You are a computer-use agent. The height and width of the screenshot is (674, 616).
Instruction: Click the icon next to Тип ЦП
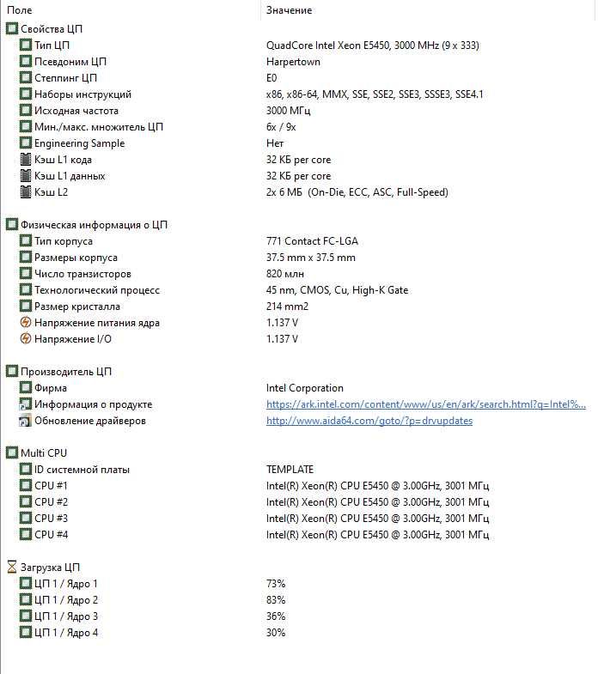point(26,46)
